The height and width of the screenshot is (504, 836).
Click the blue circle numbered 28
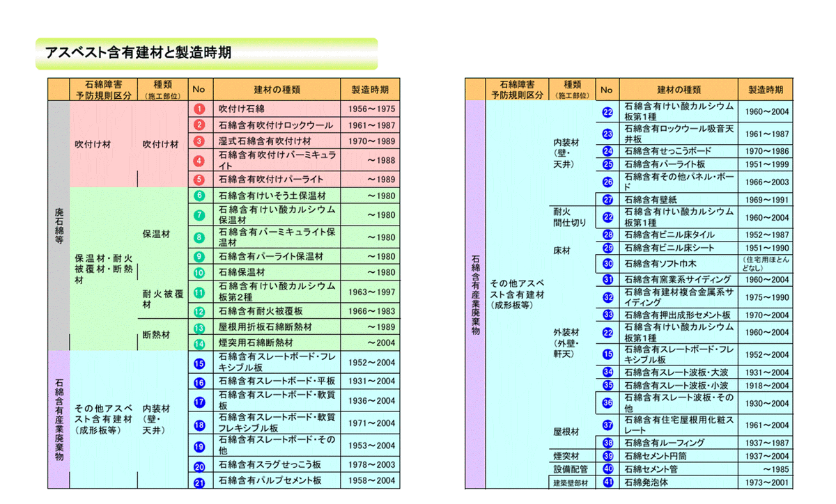pos(607,235)
